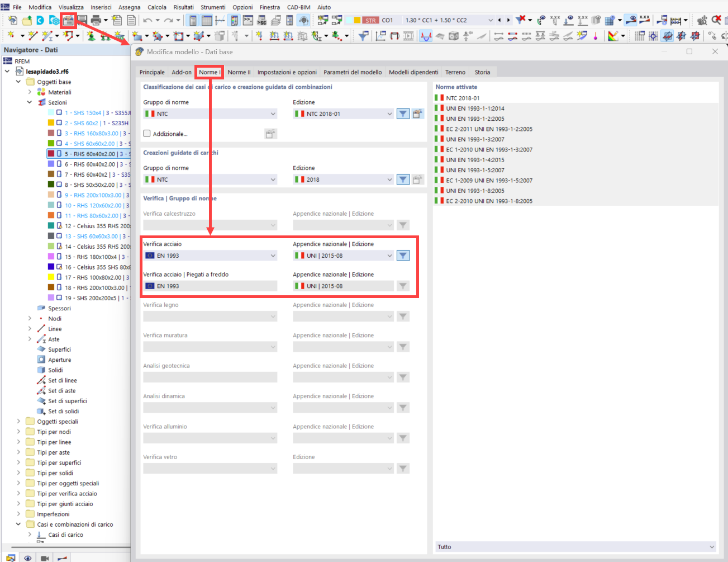Open the Impostazioni e opzioni tab
This screenshot has width=728, height=562.
pyautogui.click(x=287, y=72)
